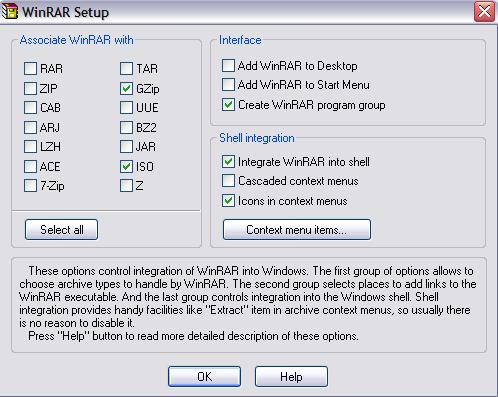Turn on Cascaded context menus
The height and width of the screenshot is (397, 498).
pyautogui.click(x=228, y=181)
